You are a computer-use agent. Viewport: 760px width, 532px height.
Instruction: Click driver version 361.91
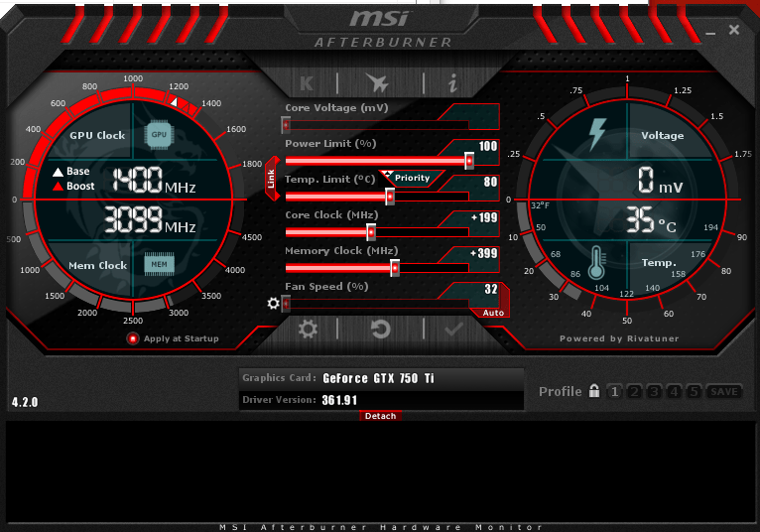(339, 400)
